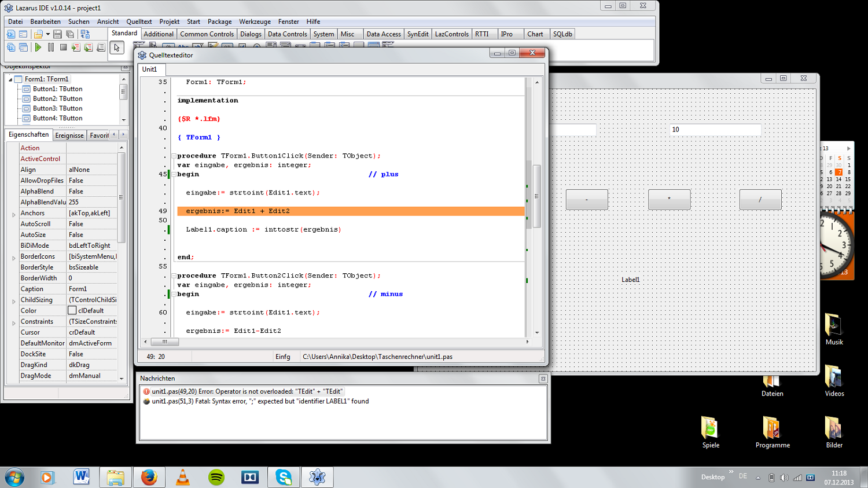The height and width of the screenshot is (488, 868).
Task: Select the Operator not overloaded error message
Action: point(247,391)
